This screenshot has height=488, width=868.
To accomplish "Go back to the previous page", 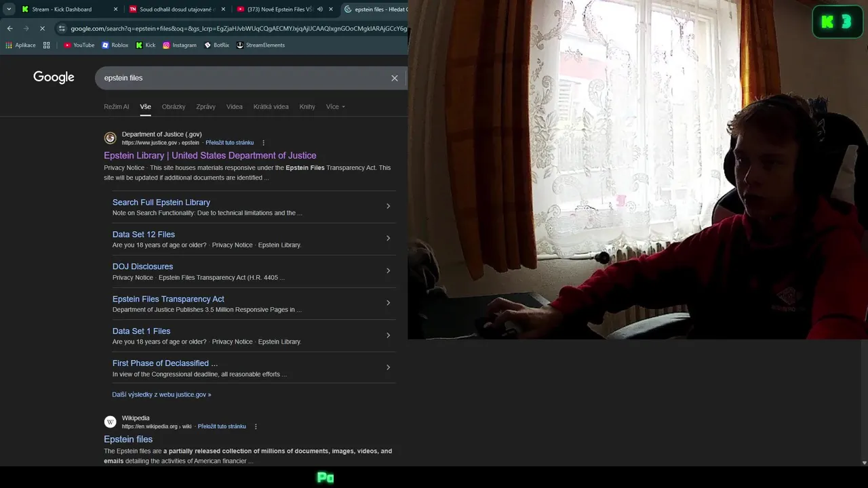I will click(x=9, y=28).
